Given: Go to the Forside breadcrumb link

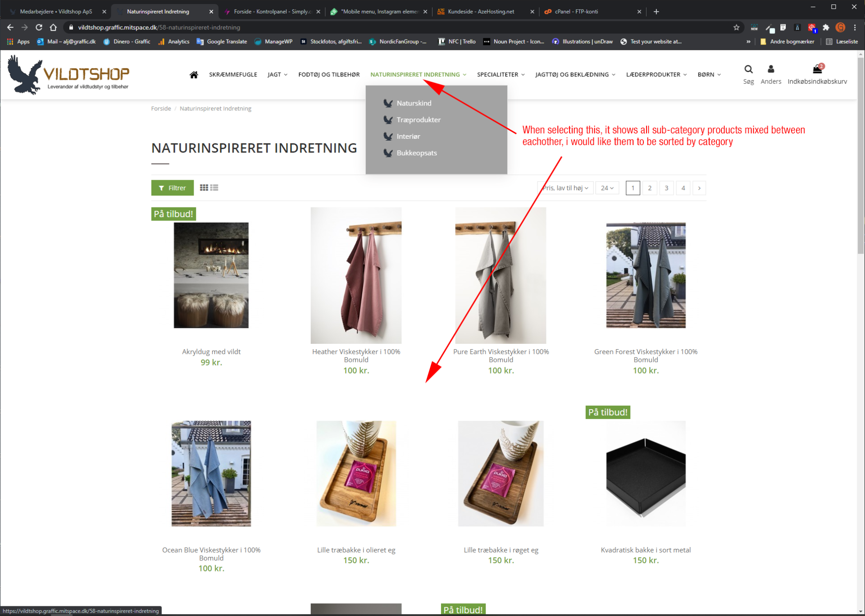Looking at the screenshot, I should point(161,109).
